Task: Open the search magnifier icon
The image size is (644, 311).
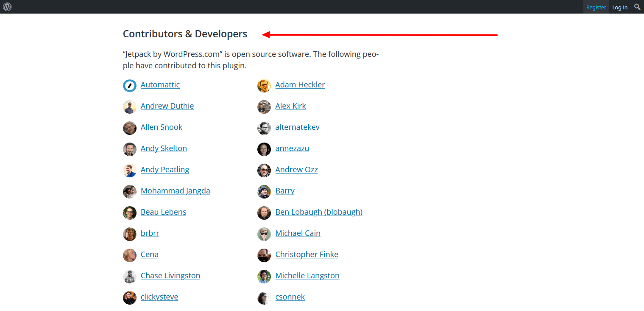Action: (x=637, y=7)
